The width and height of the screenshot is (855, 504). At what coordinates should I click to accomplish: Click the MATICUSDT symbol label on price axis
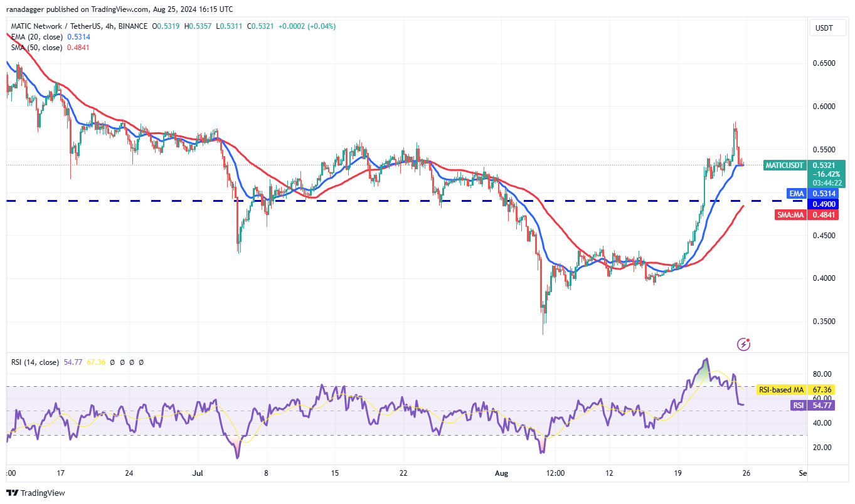point(784,165)
